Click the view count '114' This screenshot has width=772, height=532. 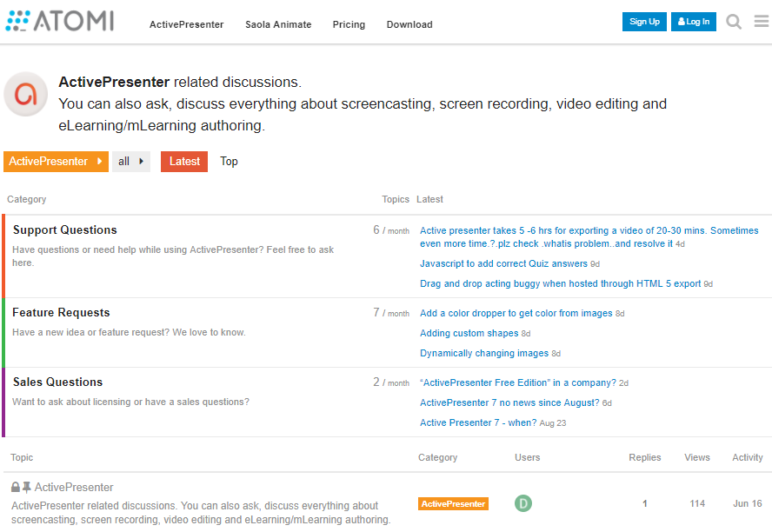click(697, 503)
